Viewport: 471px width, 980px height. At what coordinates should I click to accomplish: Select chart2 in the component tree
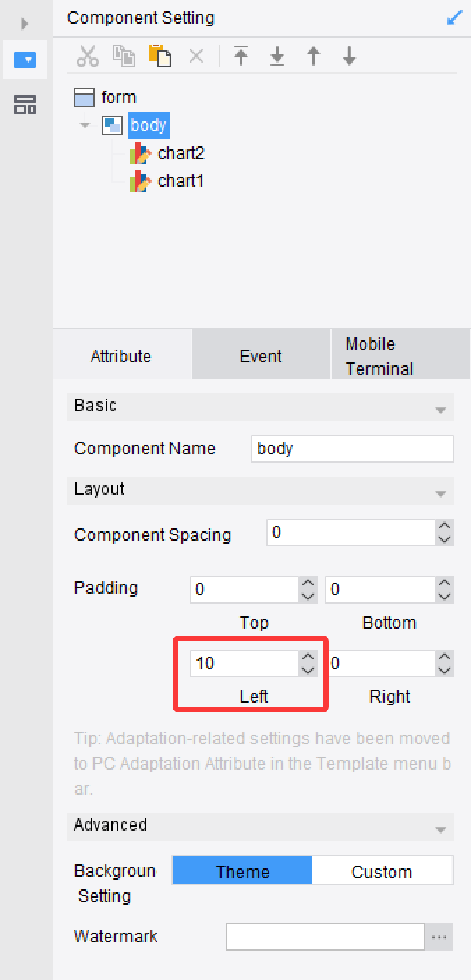(181, 153)
